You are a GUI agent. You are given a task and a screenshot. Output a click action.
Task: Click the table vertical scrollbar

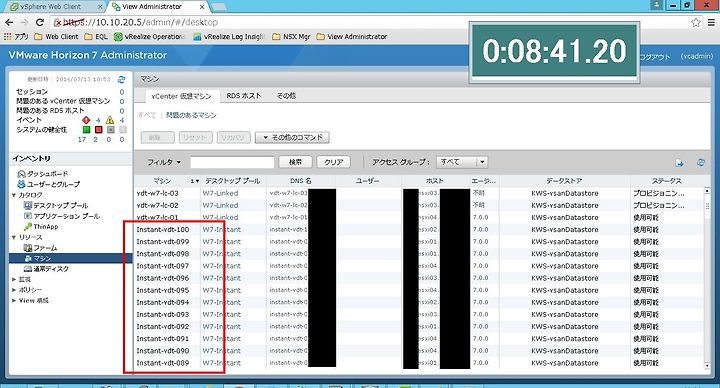click(707, 278)
